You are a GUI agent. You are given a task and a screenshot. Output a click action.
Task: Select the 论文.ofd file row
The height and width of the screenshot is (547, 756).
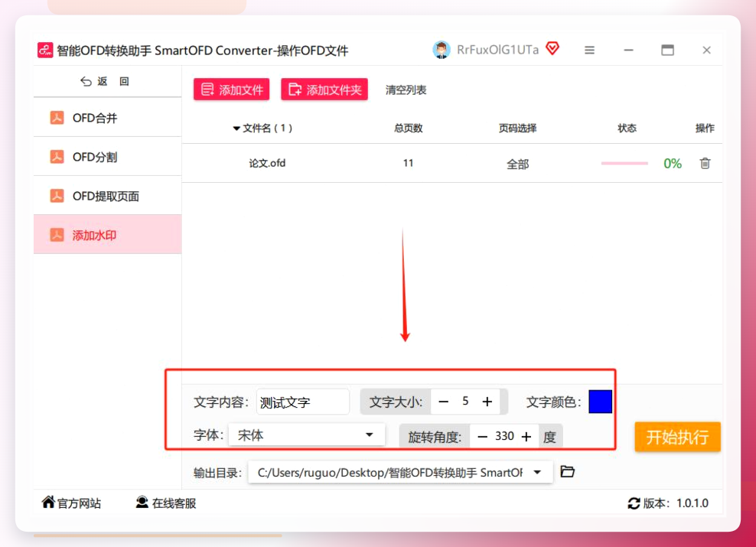tap(452, 164)
